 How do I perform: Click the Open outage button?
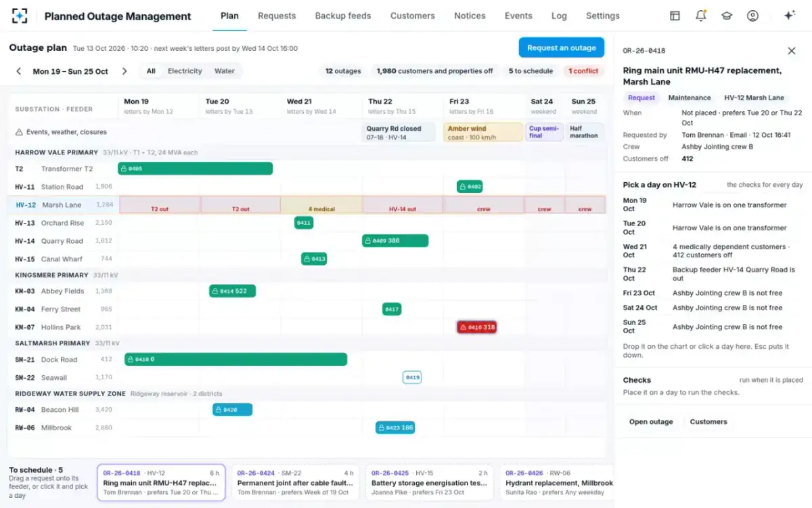pos(651,422)
